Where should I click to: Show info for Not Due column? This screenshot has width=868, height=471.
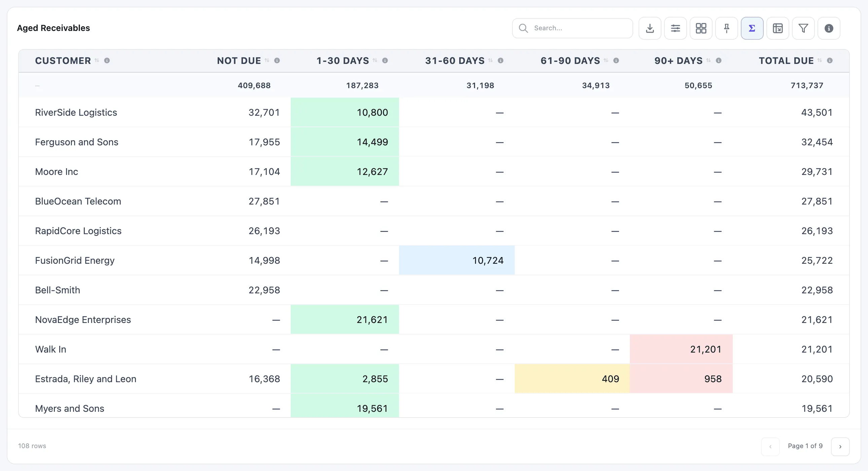pos(277,61)
